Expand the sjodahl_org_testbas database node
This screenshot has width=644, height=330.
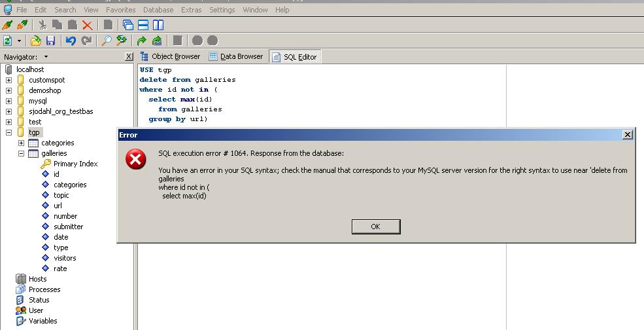[x=8, y=111]
